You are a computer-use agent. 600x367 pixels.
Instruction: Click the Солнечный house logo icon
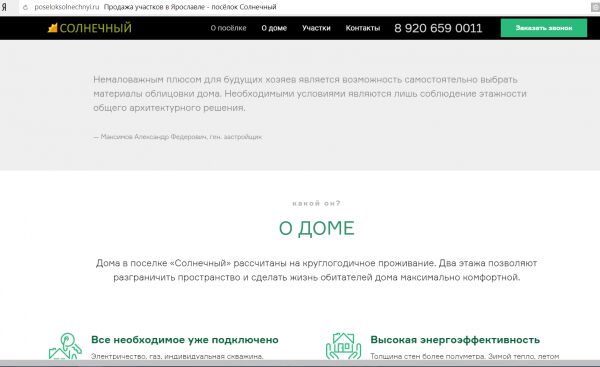tap(52, 28)
